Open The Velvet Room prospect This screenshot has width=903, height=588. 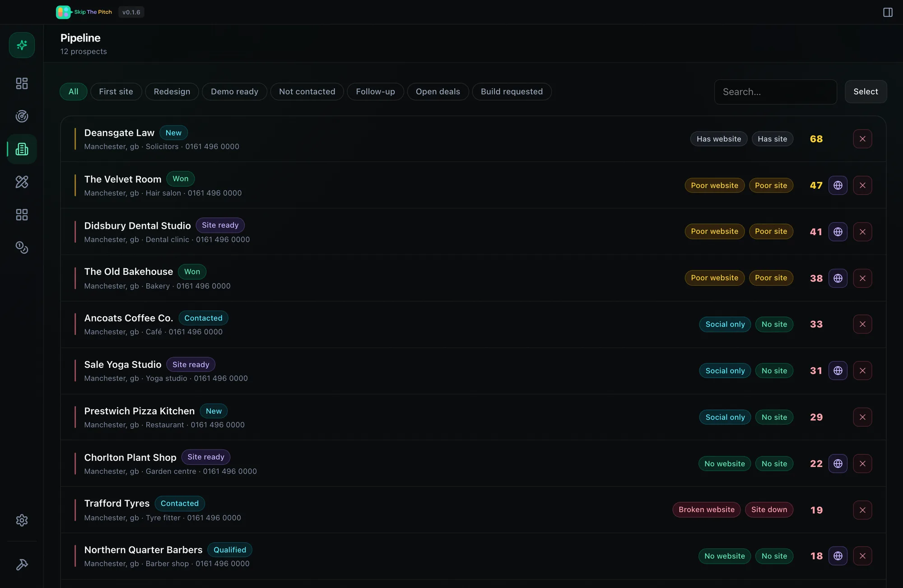pos(473,185)
